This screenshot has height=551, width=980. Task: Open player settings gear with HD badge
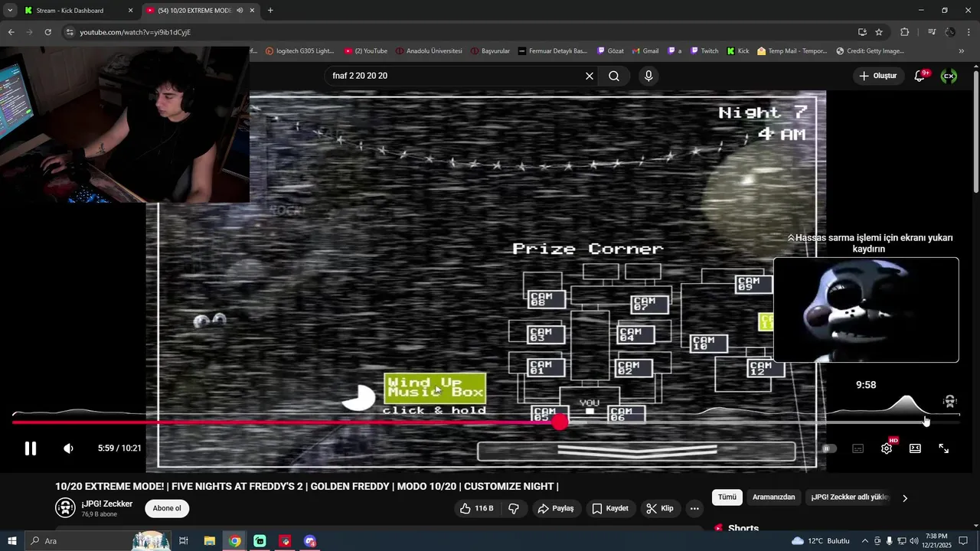pyautogui.click(x=887, y=448)
